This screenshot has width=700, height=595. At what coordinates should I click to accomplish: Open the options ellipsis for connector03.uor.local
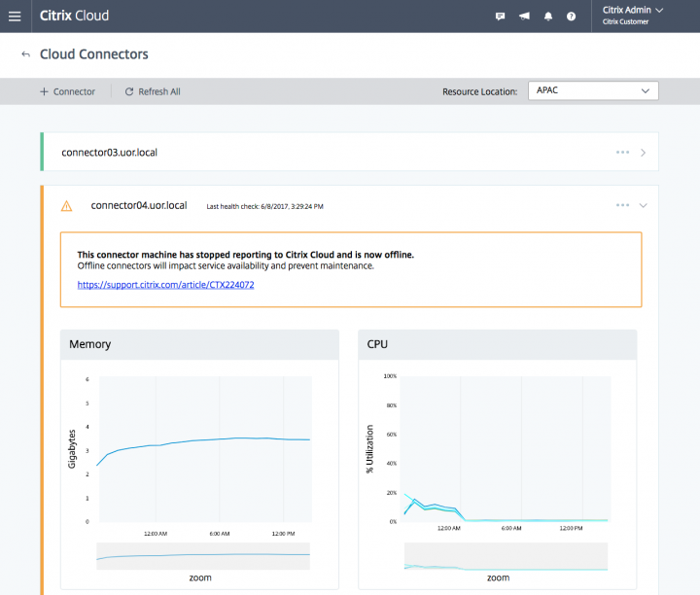coord(622,153)
